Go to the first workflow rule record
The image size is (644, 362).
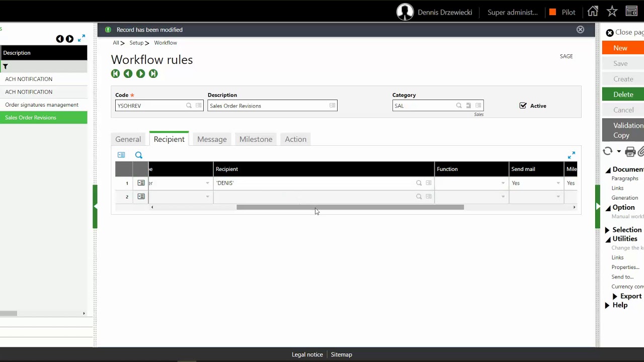pyautogui.click(x=115, y=74)
